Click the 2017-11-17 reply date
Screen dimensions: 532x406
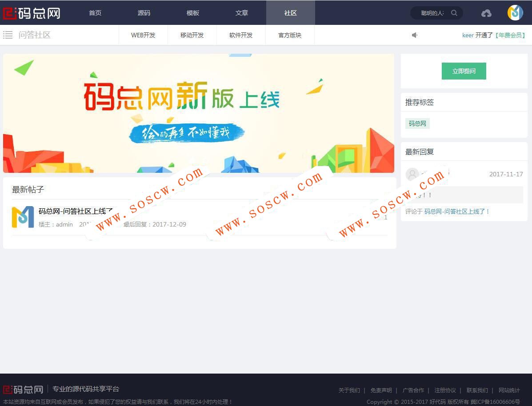point(506,174)
